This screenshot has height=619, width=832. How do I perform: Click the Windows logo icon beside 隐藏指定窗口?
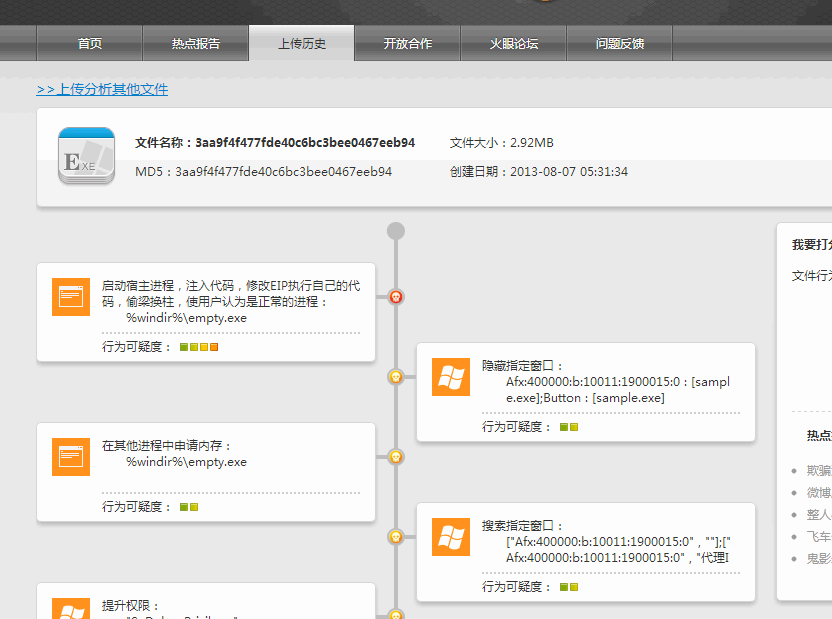[451, 377]
